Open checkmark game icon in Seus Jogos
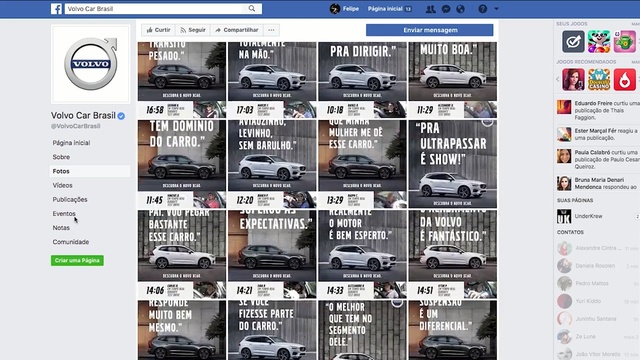 coord(573,41)
